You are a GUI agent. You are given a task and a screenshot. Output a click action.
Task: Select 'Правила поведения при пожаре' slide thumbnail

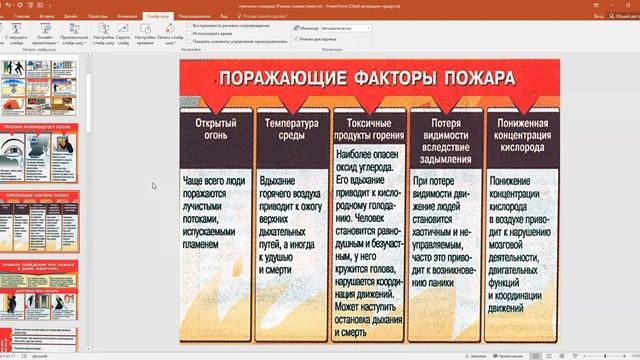point(39,290)
